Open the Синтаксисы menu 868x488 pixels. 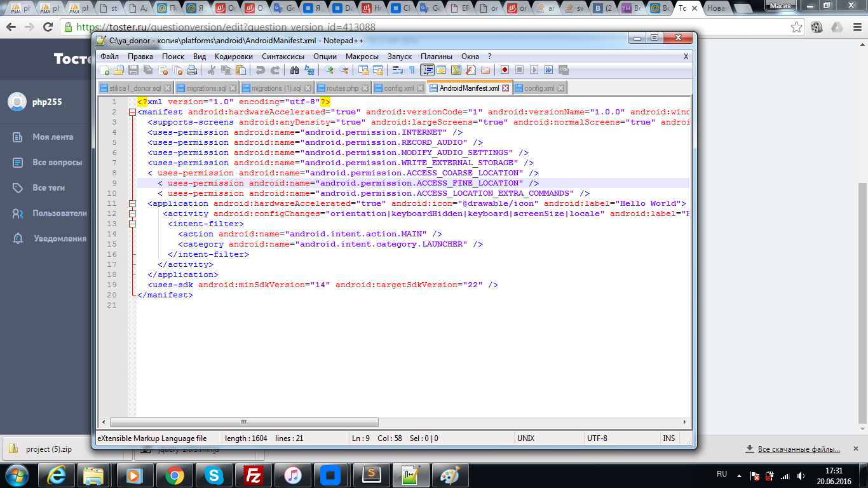283,57
